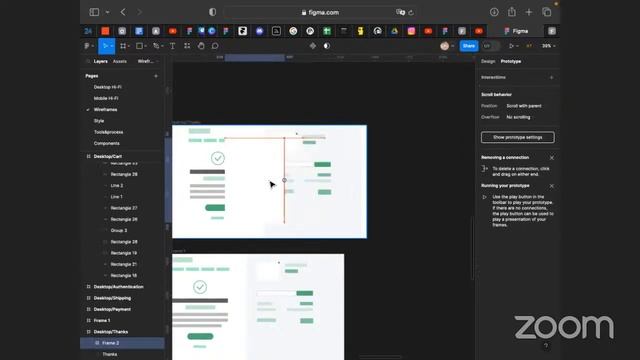Open the Safari downloads icon
Screen dimensions: 640x360
tap(494, 12)
